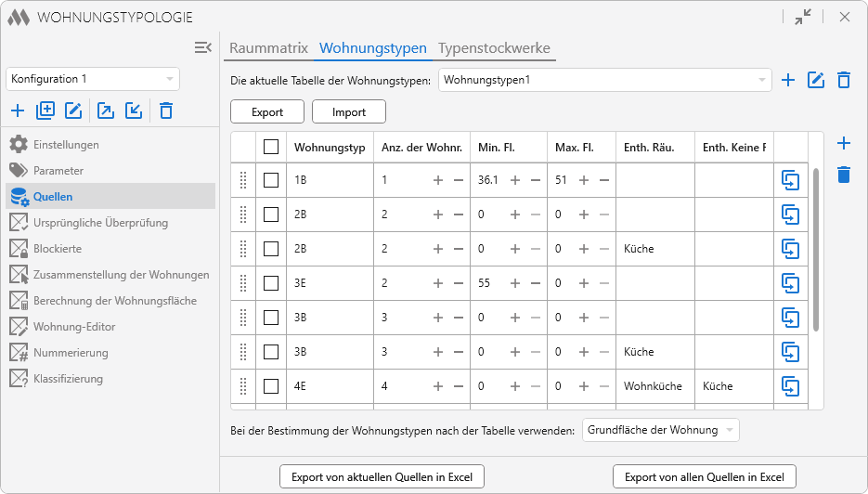The width and height of the screenshot is (868, 494).
Task: Copy the 1B row using its duplicate icon
Action: tap(790, 180)
